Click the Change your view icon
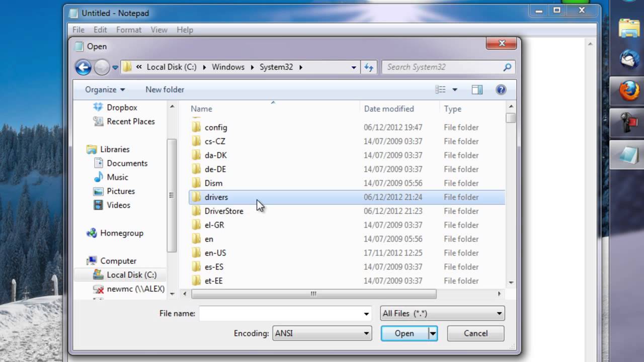 click(441, 89)
